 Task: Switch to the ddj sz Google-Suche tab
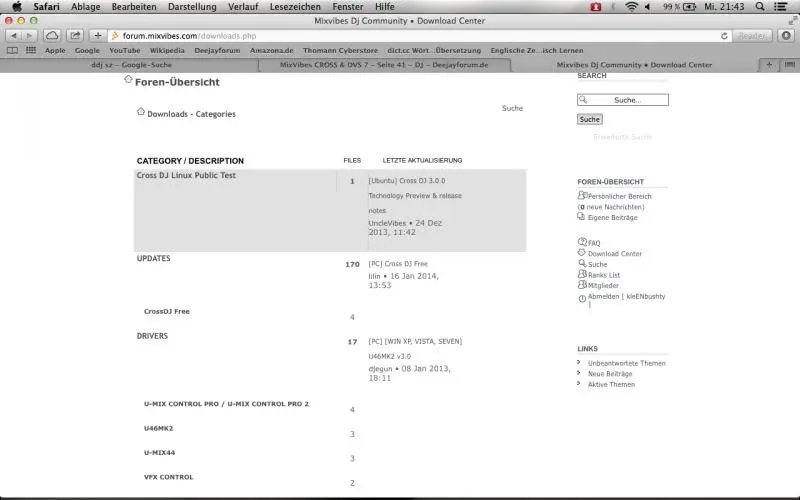pyautogui.click(x=130, y=65)
